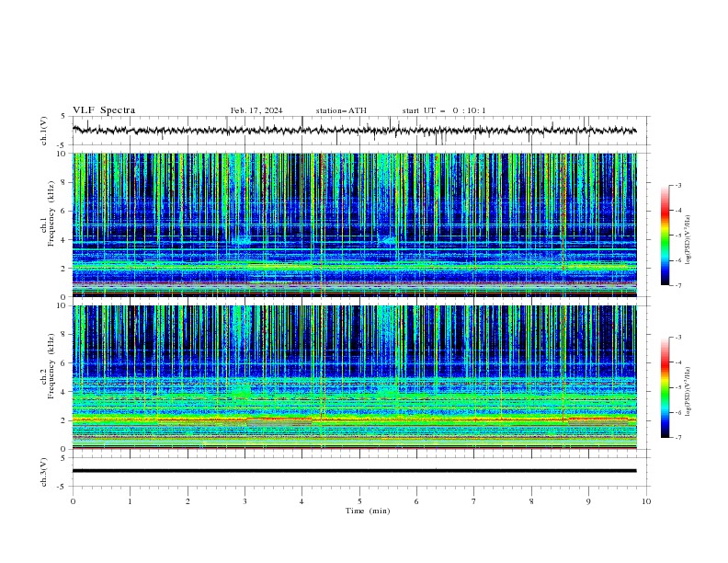
Task: Click the log(PSD) label beside ch.2 colorbar
Action: coord(688,392)
